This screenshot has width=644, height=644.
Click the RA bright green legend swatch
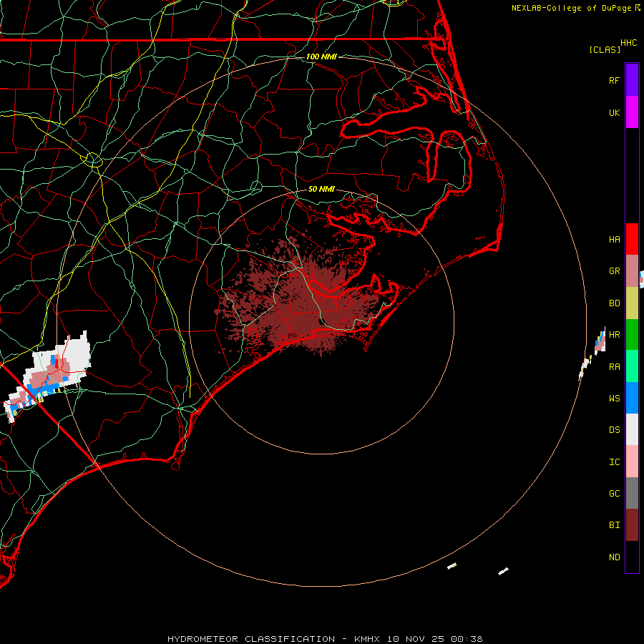632,366
